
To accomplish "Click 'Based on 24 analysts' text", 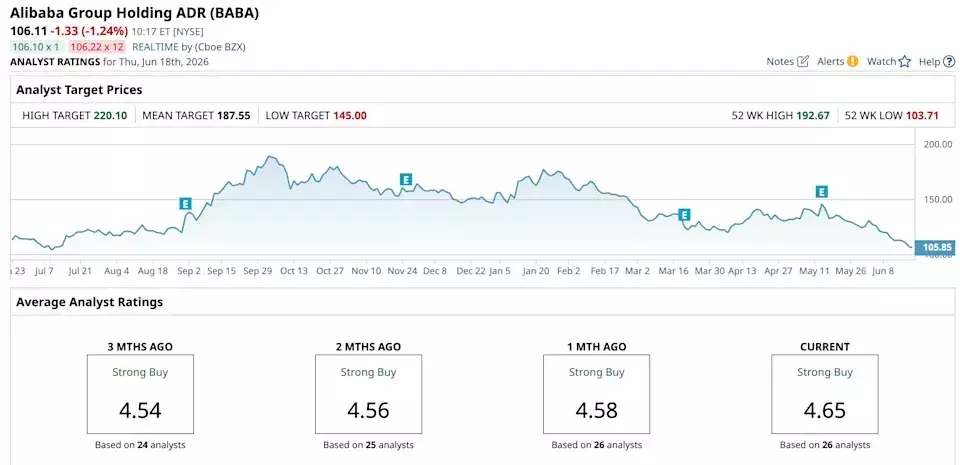I will point(140,445).
